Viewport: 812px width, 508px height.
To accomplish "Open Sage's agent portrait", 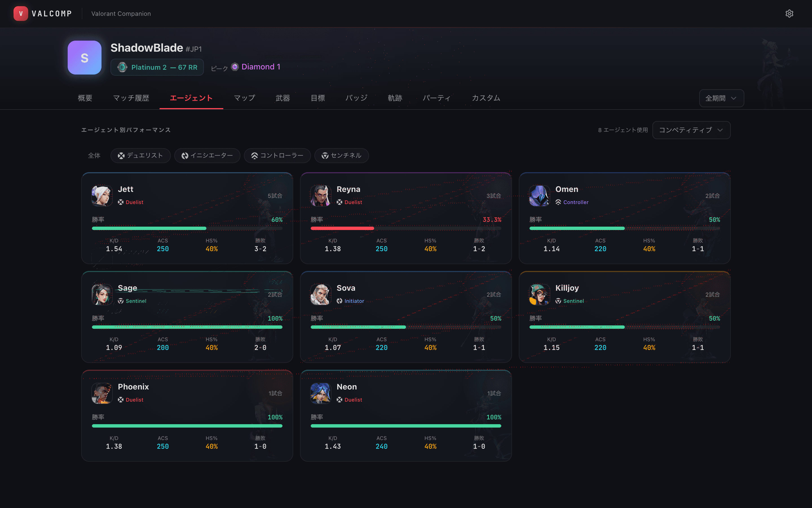I will click(102, 294).
